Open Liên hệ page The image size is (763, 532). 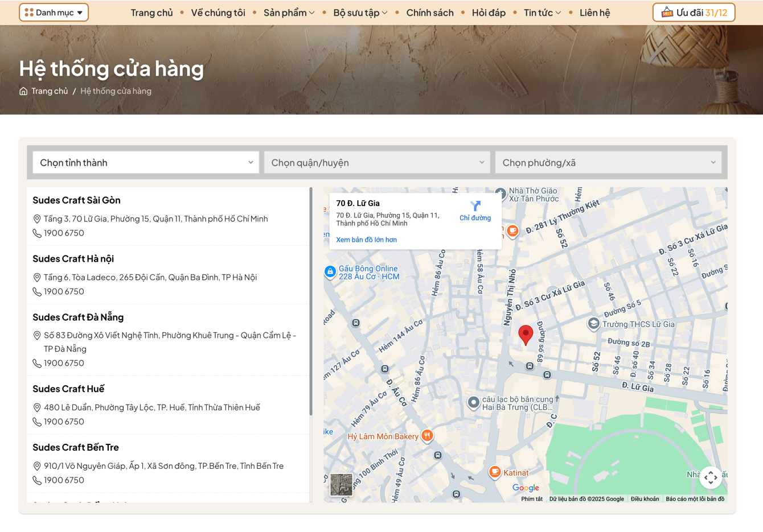(x=594, y=13)
